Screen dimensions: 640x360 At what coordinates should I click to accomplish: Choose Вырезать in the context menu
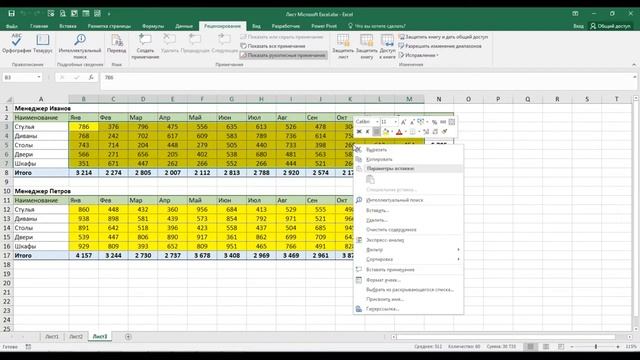pyautogui.click(x=408, y=150)
